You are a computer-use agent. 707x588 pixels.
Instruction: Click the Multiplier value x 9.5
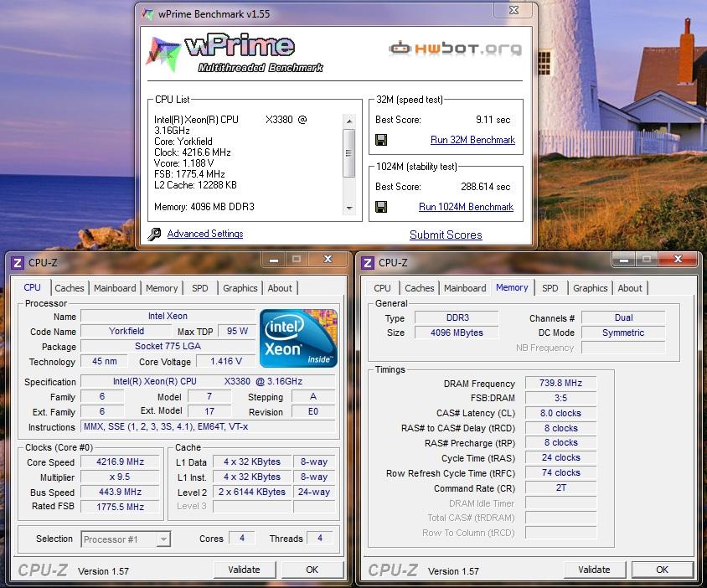(x=120, y=477)
